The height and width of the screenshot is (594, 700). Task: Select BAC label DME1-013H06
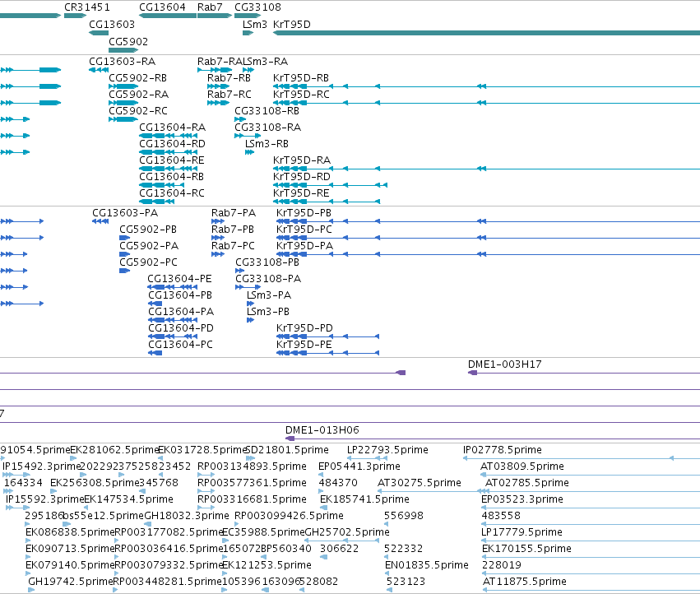pos(322,430)
